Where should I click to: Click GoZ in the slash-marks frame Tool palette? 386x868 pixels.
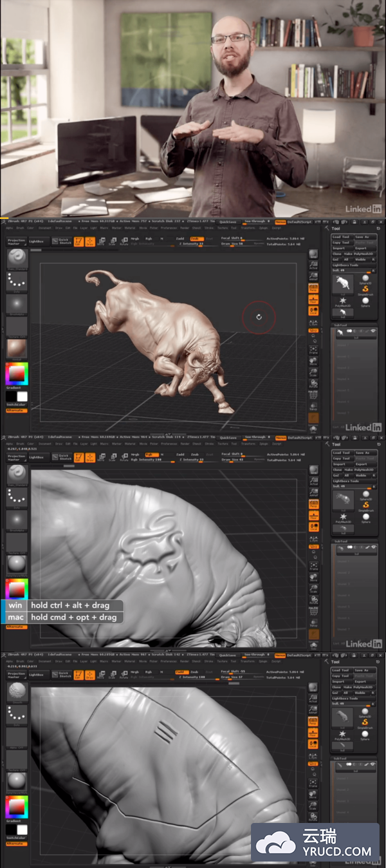click(x=337, y=693)
